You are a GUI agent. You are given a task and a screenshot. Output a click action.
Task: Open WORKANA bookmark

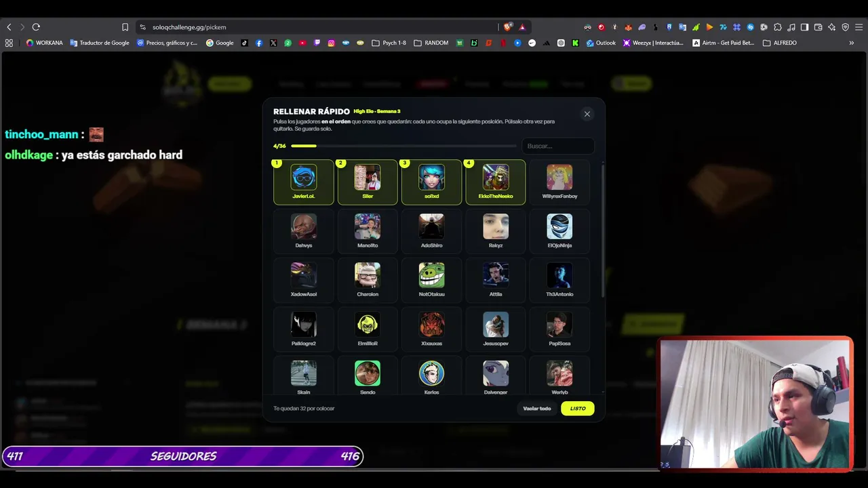[45, 43]
